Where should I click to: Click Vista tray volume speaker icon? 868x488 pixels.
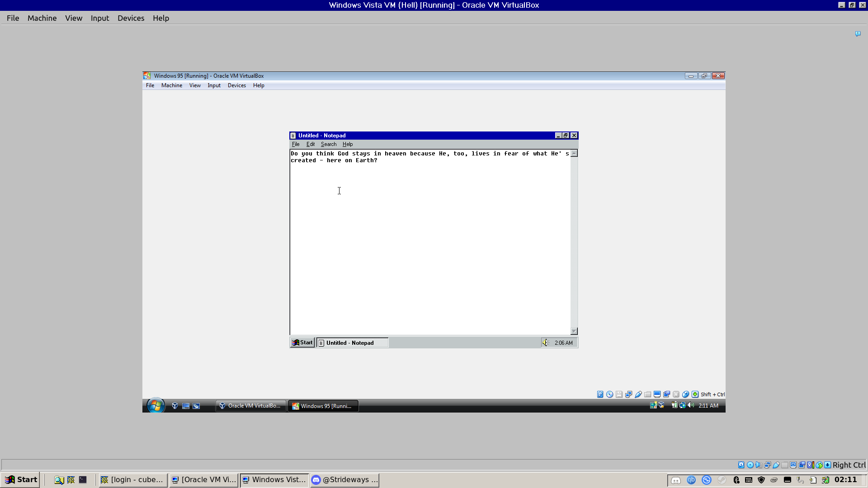pos(691,405)
